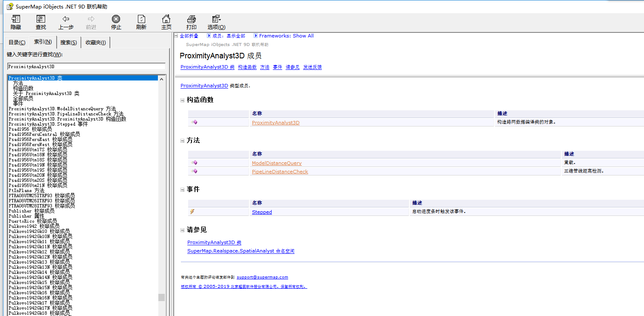Viewport: 644px width, 316px height.
Task: Stop loading with the 停止 icon
Action: coord(116,19)
